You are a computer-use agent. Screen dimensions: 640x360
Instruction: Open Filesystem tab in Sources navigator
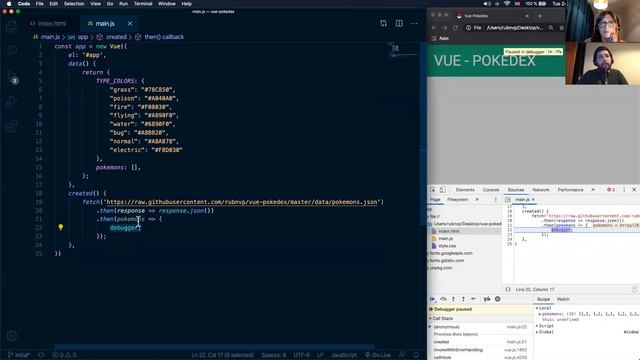point(458,200)
